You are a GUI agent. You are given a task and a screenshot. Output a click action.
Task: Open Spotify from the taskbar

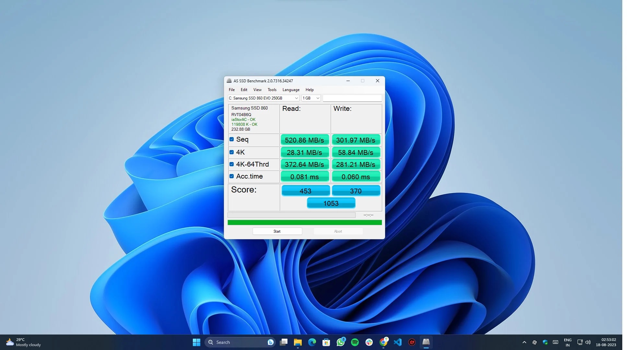[x=355, y=342]
